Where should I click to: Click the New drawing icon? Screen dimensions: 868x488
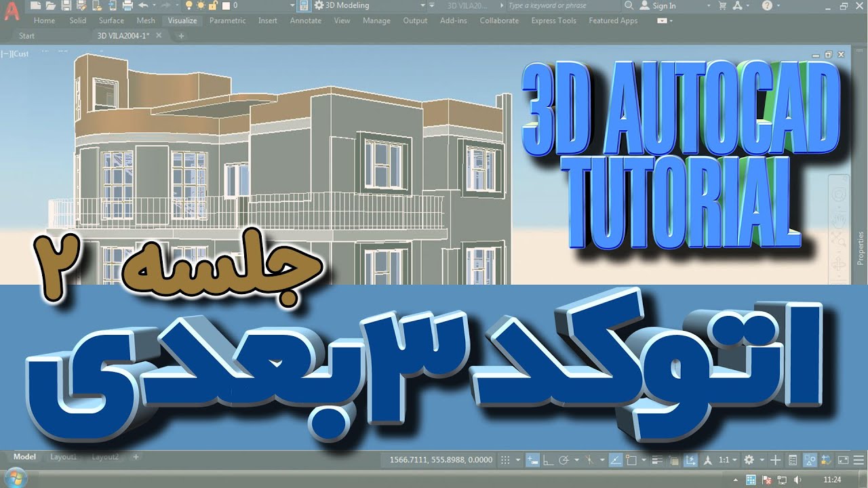[x=35, y=5]
